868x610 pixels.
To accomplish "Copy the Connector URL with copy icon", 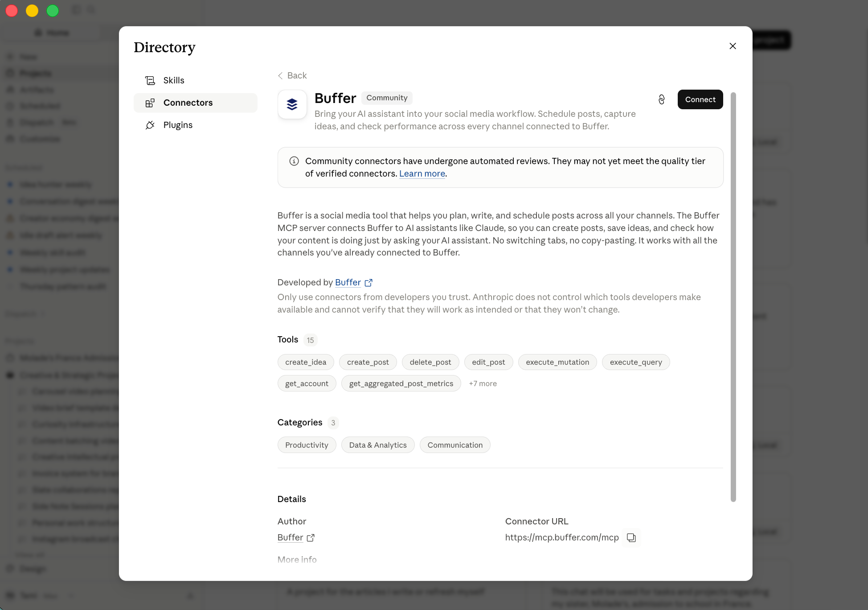I will click(x=631, y=538).
